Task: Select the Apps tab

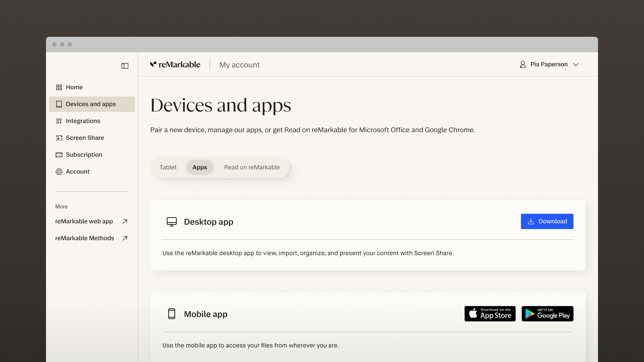Action: 200,167
